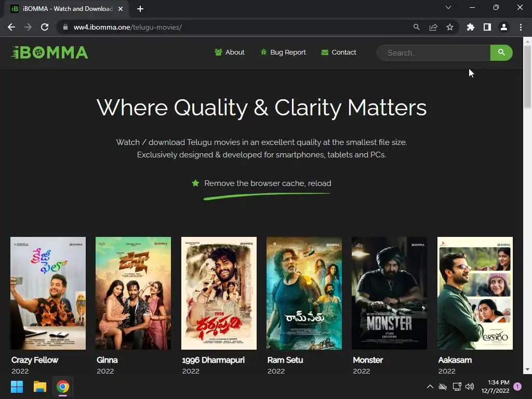Screen dimensions: 532x399
Task: Open 1996 Dharmapuri movie poster
Action: (x=219, y=293)
